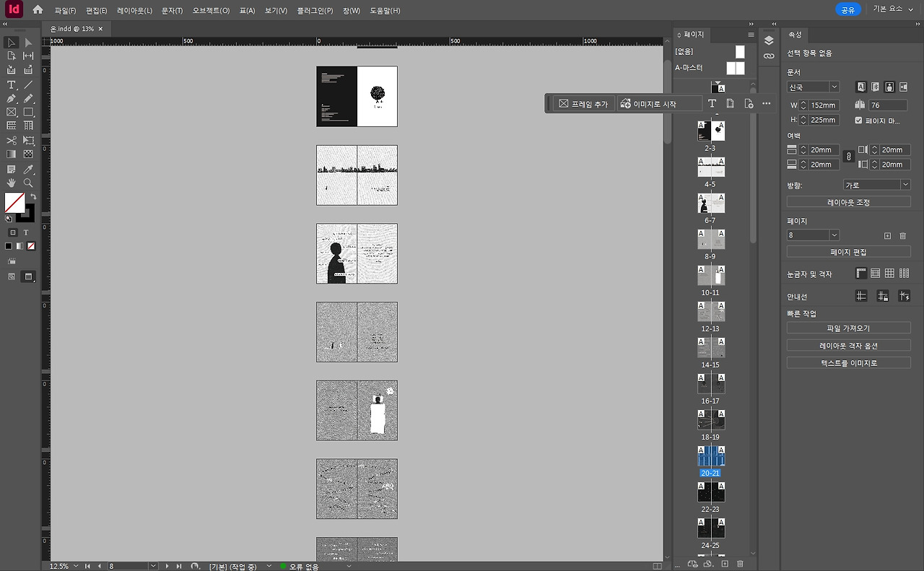Toggle rulers display button

point(861,274)
